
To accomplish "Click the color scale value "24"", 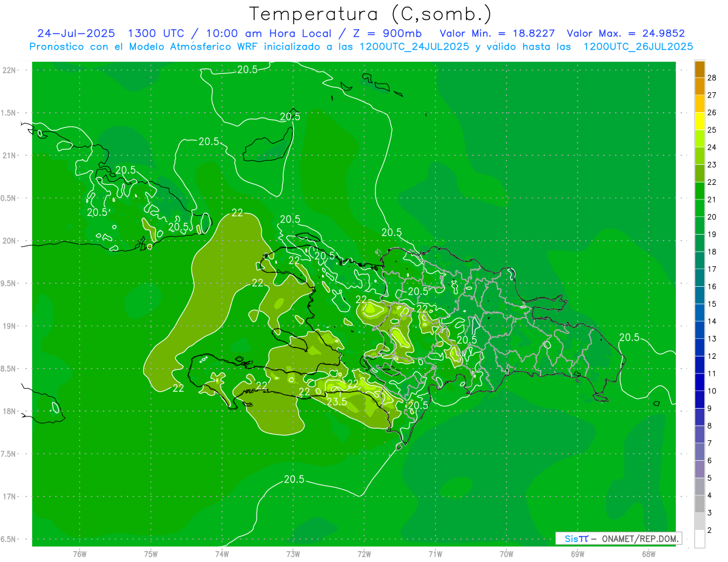I will pos(712,147).
